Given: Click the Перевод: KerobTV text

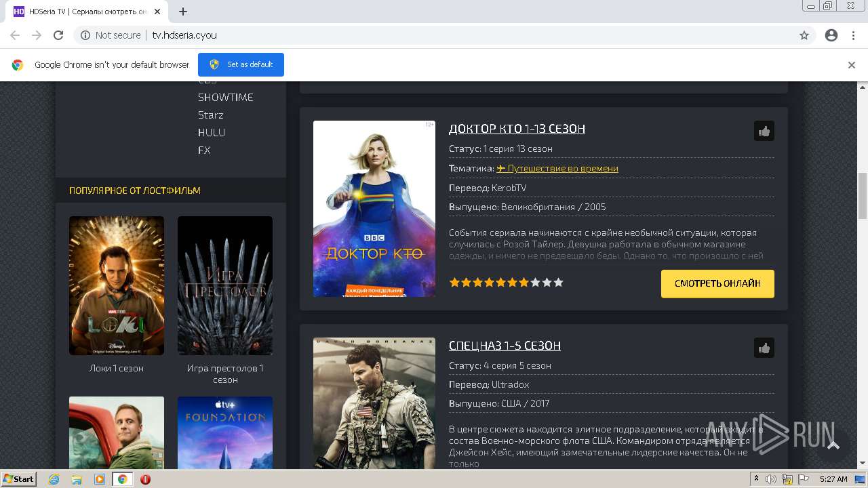Looking at the screenshot, I should click(488, 188).
